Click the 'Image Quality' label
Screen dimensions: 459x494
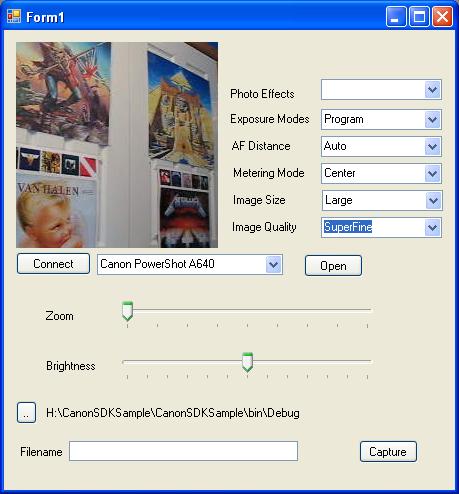click(264, 227)
